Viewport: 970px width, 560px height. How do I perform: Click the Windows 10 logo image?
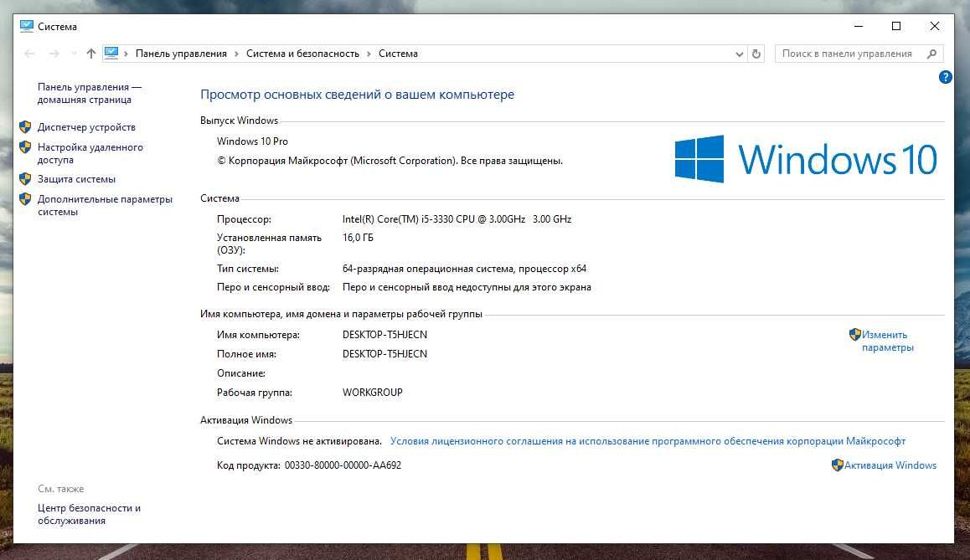(x=806, y=160)
